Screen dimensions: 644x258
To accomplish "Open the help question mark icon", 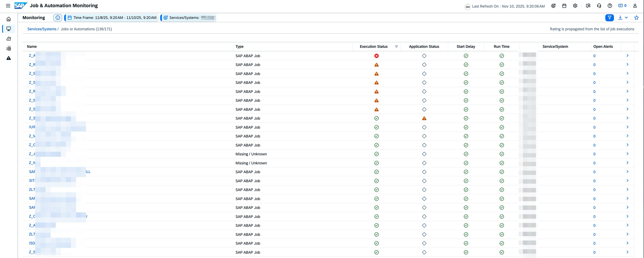I will click(610, 6).
